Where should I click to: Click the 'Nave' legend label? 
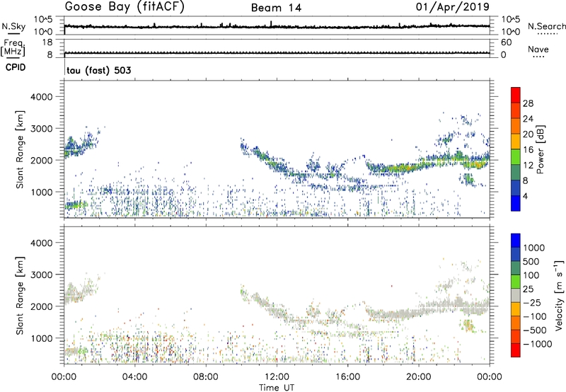coord(538,49)
